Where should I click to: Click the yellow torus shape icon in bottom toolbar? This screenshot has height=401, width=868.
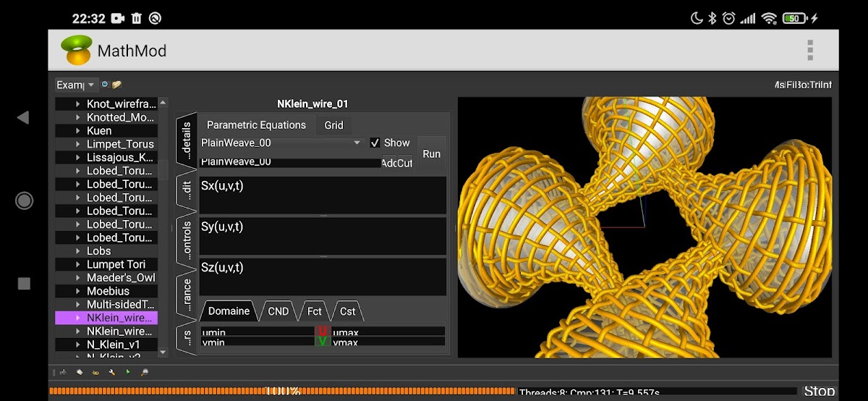click(96, 373)
